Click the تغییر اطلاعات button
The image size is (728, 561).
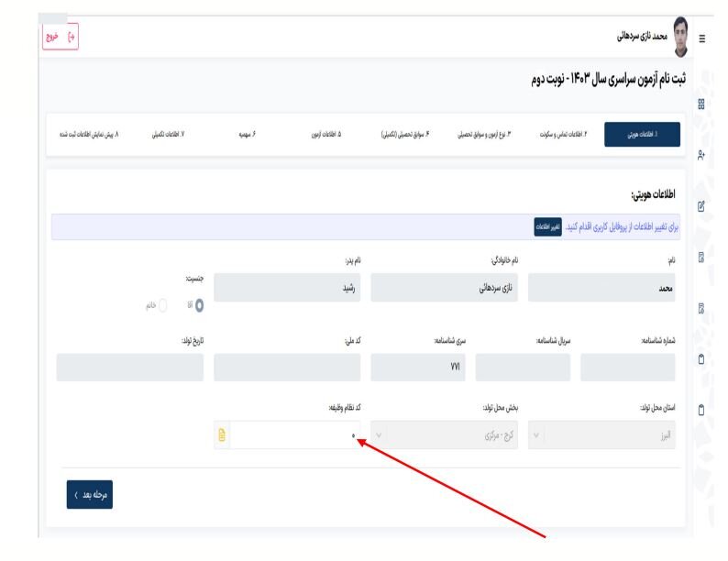pyautogui.click(x=548, y=226)
